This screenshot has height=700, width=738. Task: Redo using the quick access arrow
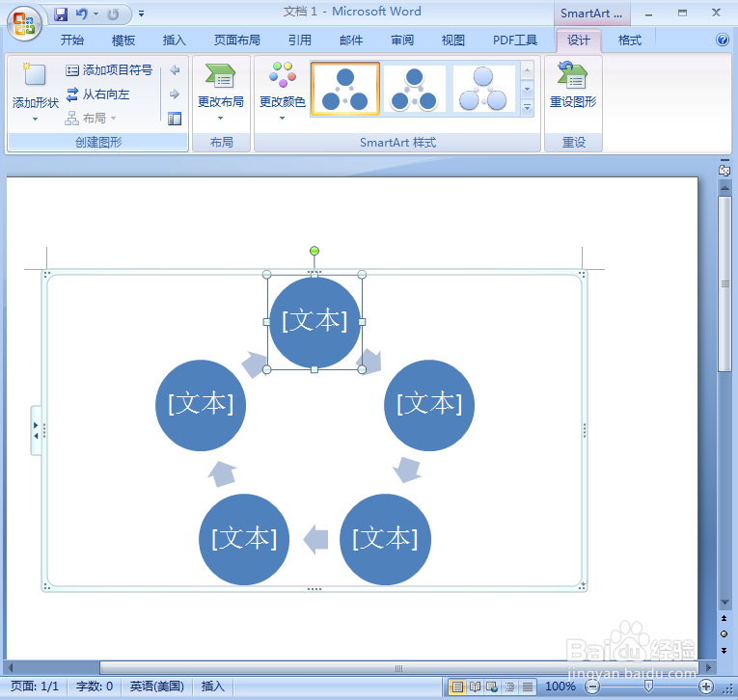point(113,14)
